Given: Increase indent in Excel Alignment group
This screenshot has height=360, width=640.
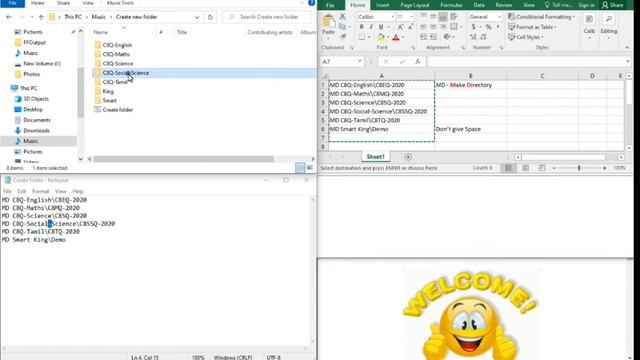Looking at the screenshot, I should pos(433,37).
